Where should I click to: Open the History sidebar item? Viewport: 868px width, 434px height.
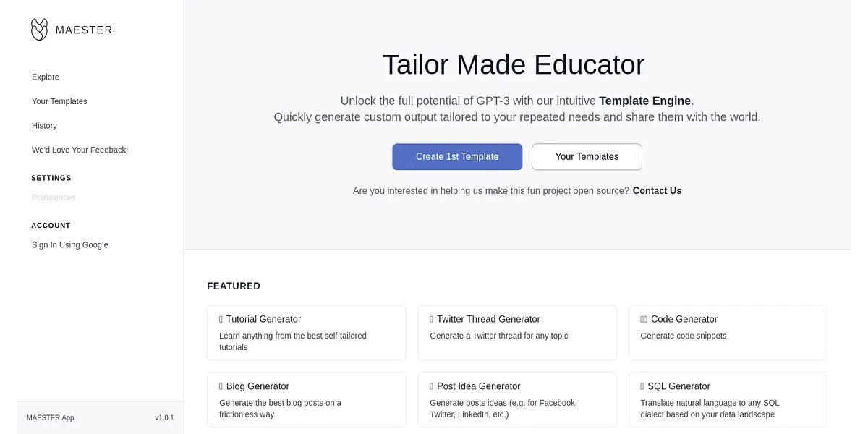pyautogui.click(x=44, y=126)
